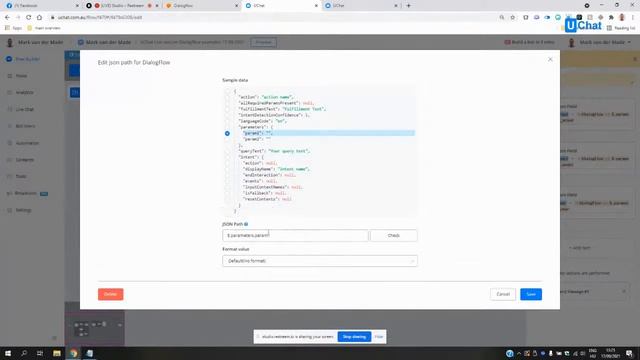
Task: Click the "fulfillmentText" line in sample data
Action: pos(282,109)
